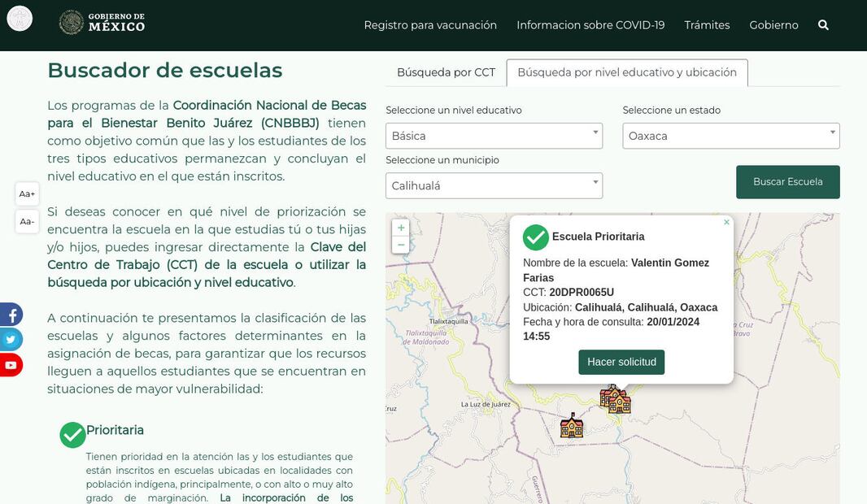Switch to Búsqueda por CCT tab

[x=446, y=72]
